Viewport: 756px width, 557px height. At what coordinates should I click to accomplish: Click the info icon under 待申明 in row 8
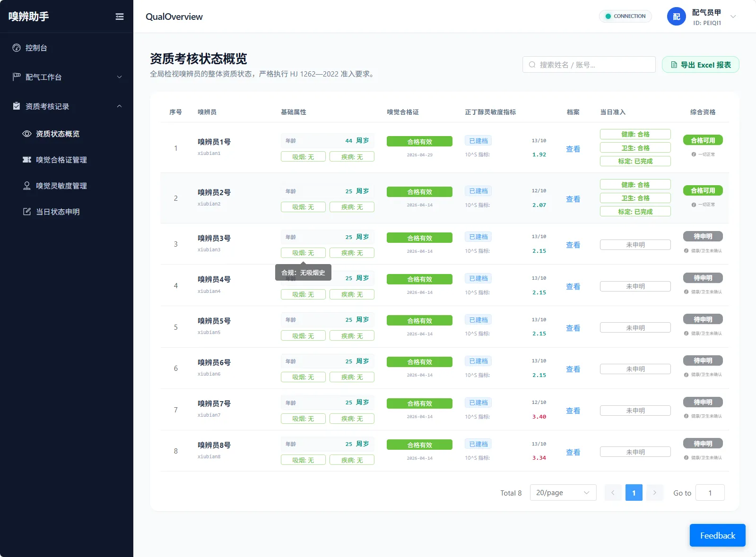(686, 458)
